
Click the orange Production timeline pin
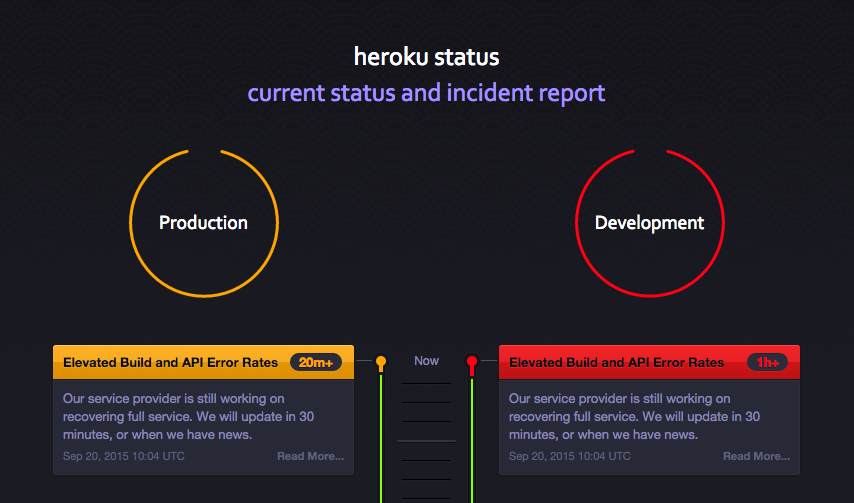click(381, 363)
